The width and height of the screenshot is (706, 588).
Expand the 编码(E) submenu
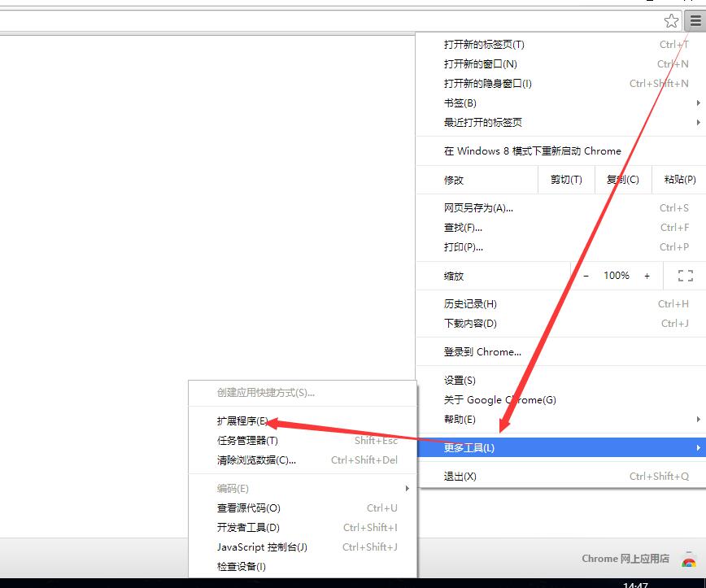(303, 489)
